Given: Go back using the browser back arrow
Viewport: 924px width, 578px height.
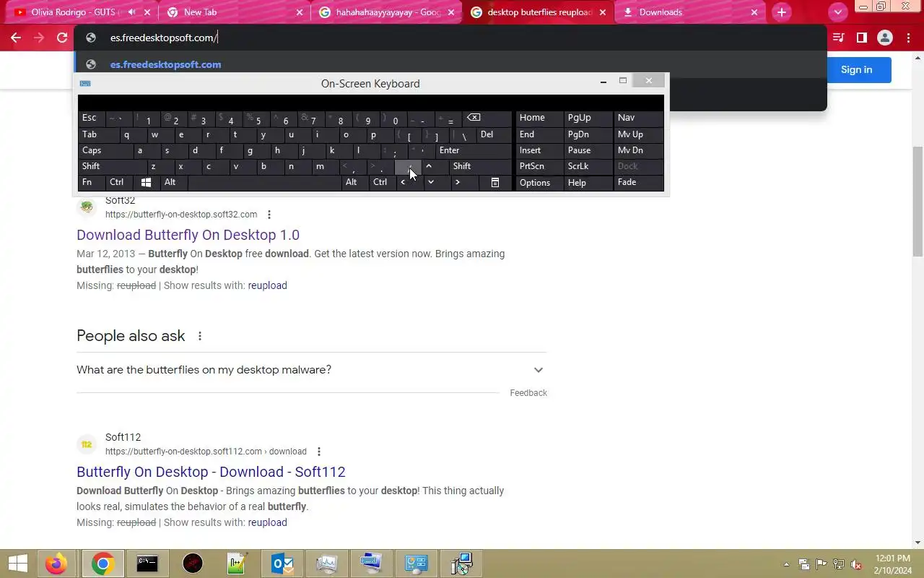Looking at the screenshot, I should click(x=16, y=38).
